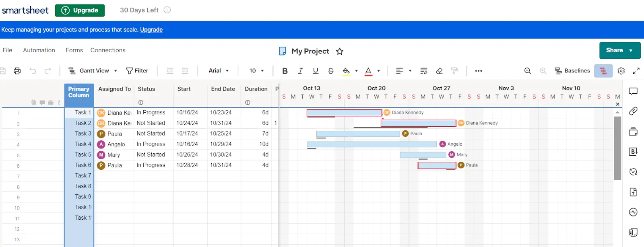Click the Angelo Gantt bar
Image resolution: width=644 pixels, height=247 pixels.
[372, 144]
